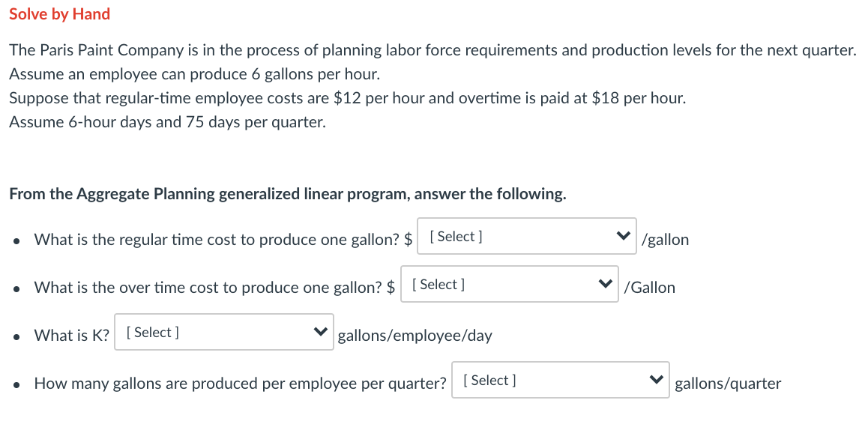Click the "gallons/employee/day" unit label
This screenshot has height=436, width=868.
pos(415,336)
